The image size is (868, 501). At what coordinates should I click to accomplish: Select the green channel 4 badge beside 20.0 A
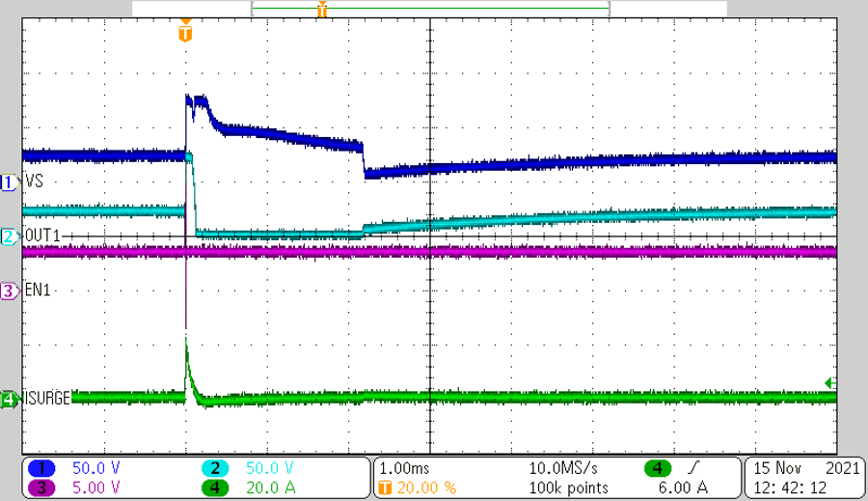pos(215,487)
